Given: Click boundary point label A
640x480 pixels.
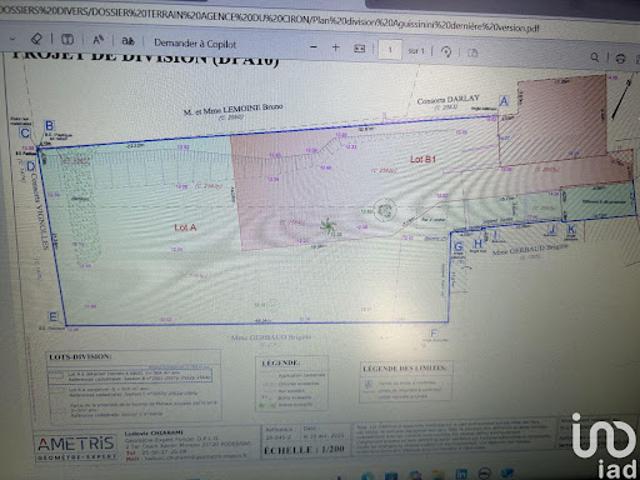Looking at the screenshot, I should point(504,101).
